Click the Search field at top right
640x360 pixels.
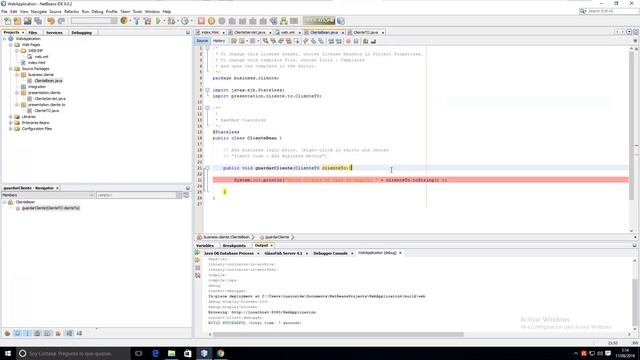pos(609,11)
